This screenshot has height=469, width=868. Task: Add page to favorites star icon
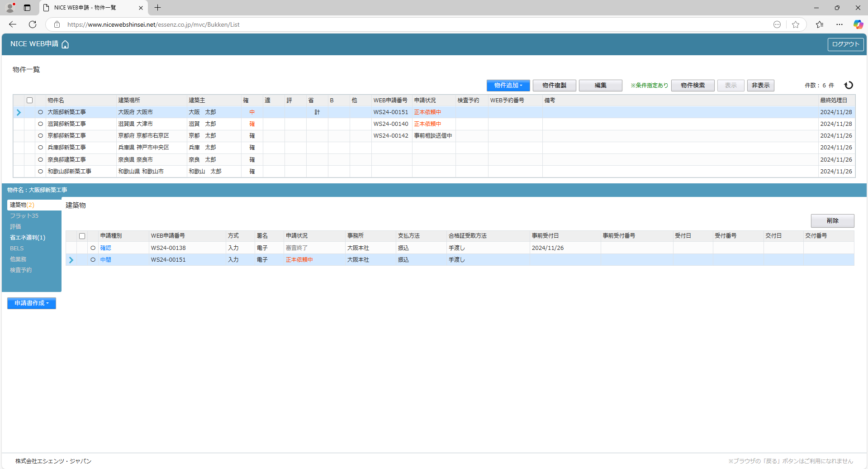click(x=796, y=24)
